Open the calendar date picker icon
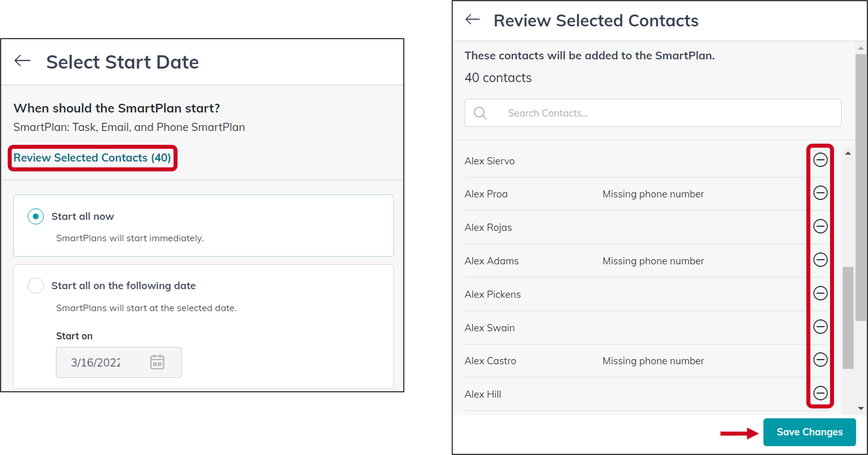This screenshot has width=868, height=455. tap(157, 362)
